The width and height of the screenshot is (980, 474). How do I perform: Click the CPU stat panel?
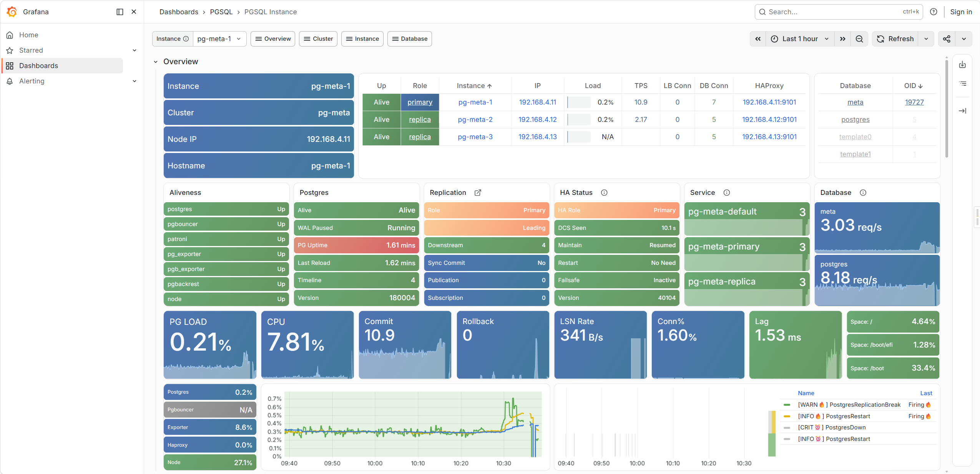point(307,345)
